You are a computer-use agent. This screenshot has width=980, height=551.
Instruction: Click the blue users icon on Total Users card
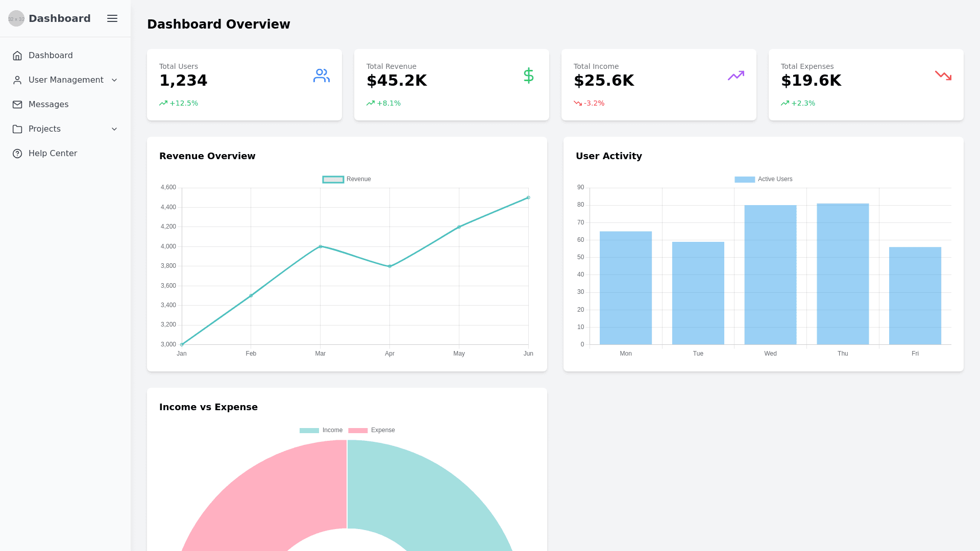click(x=321, y=76)
